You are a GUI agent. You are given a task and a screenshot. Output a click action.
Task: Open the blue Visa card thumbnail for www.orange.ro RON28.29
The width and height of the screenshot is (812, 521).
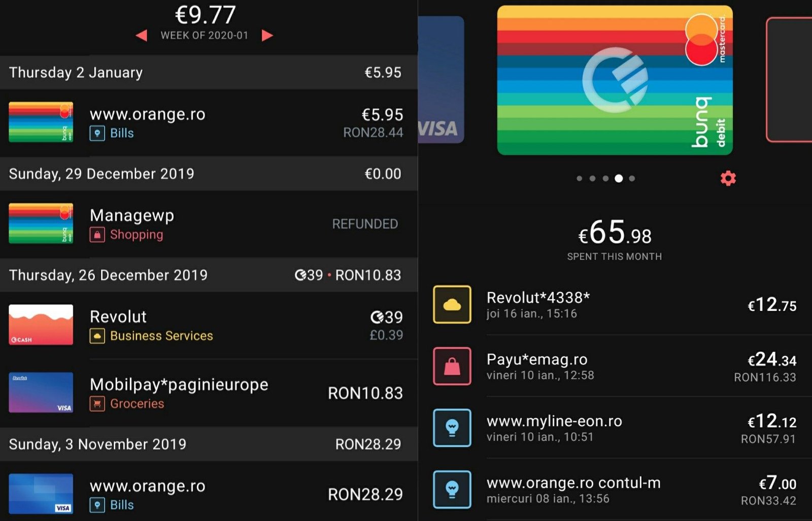click(41, 494)
